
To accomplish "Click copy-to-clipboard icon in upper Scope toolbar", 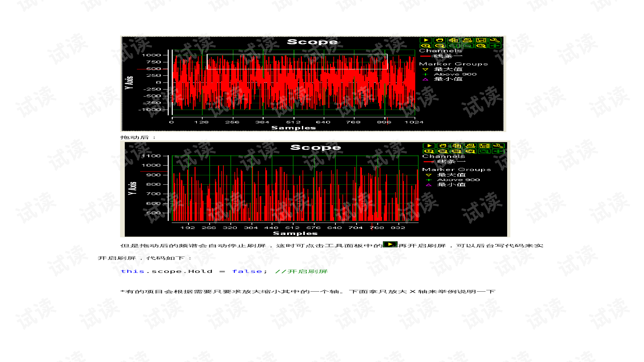I will point(453,40).
